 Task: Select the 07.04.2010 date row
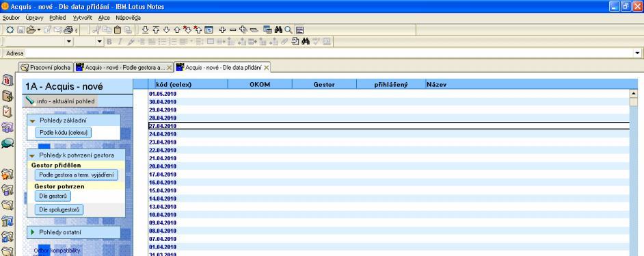[388, 239]
